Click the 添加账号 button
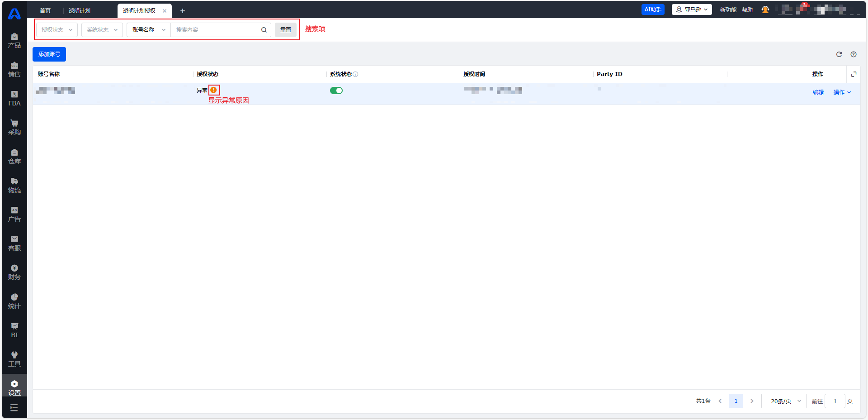The height and width of the screenshot is (420, 868). click(x=49, y=54)
